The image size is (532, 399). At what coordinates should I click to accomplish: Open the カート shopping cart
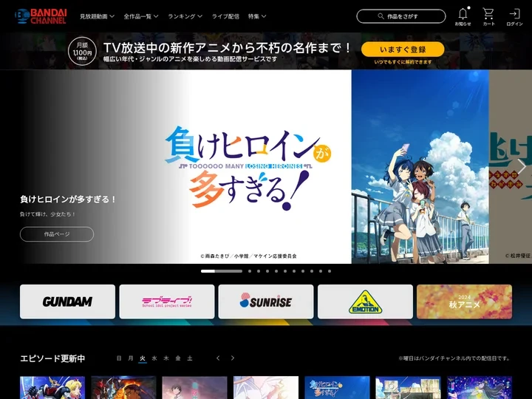click(x=488, y=16)
